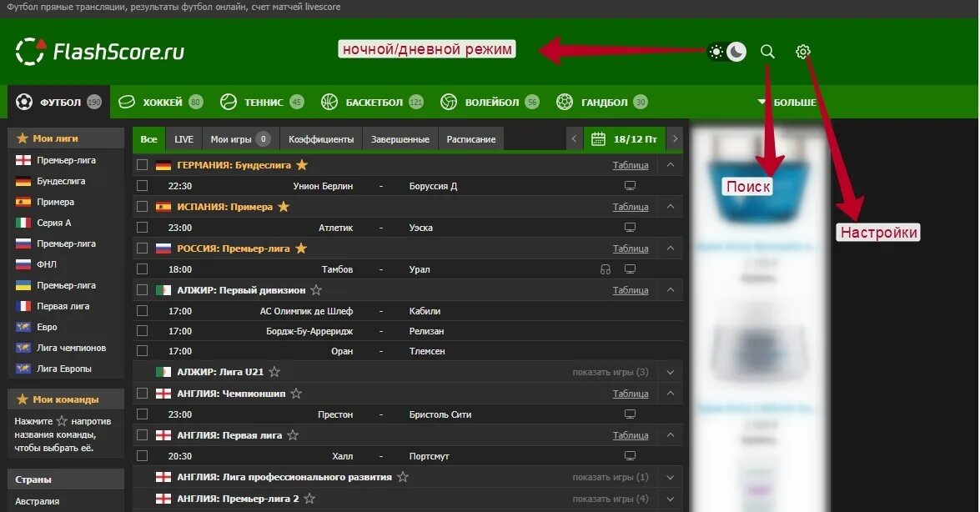
Task: Unfavorite Испания Примера gold star
Action: (284, 206)
